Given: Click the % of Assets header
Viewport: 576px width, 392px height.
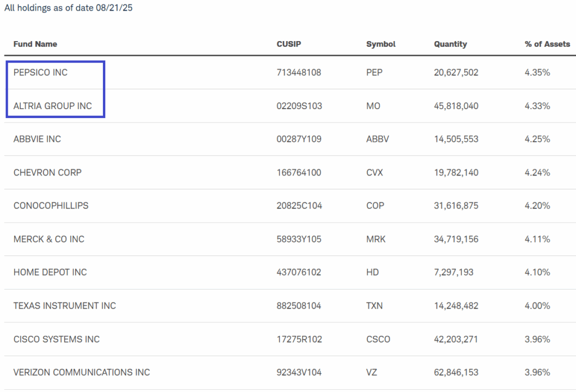Looking at the screenshot, I should pyautogui.click(x=547, y=44).
